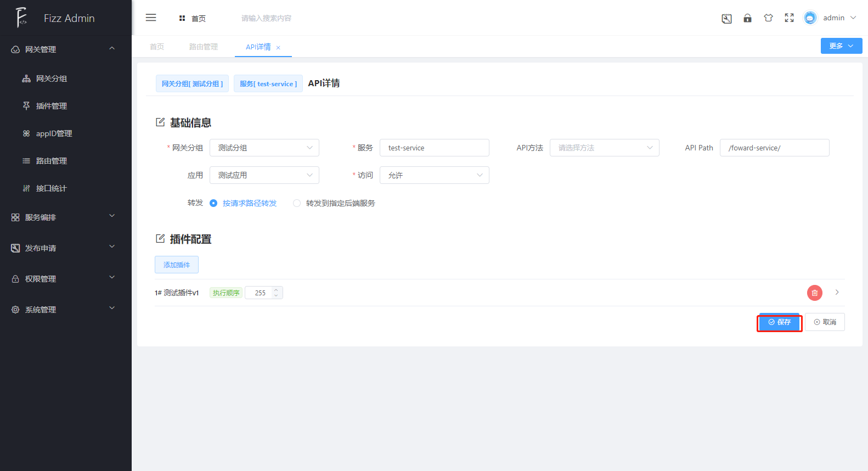Image resolution: width=868 pixels, height=471 pixels.
Task: Expand the 测试插件v1 row arrow
Action: tap(837, 292)
